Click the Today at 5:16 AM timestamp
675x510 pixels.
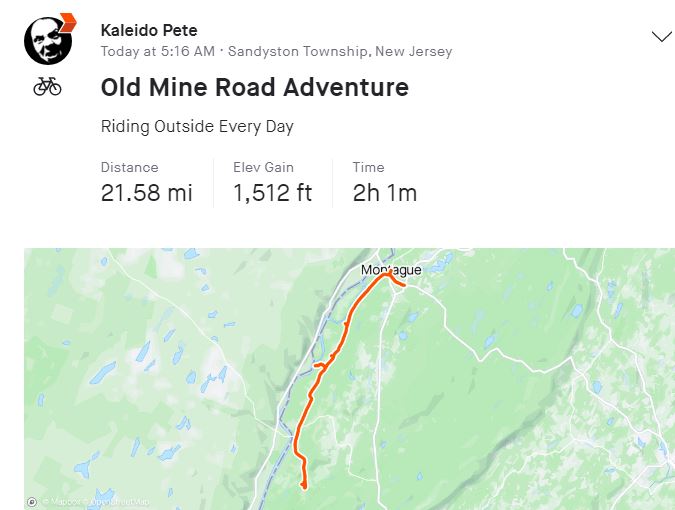click(157, 51)
